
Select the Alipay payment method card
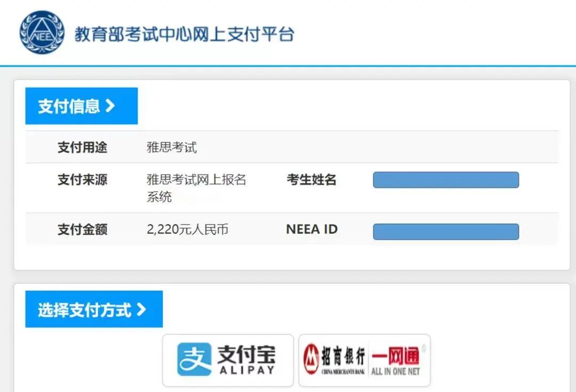point(227,360)
